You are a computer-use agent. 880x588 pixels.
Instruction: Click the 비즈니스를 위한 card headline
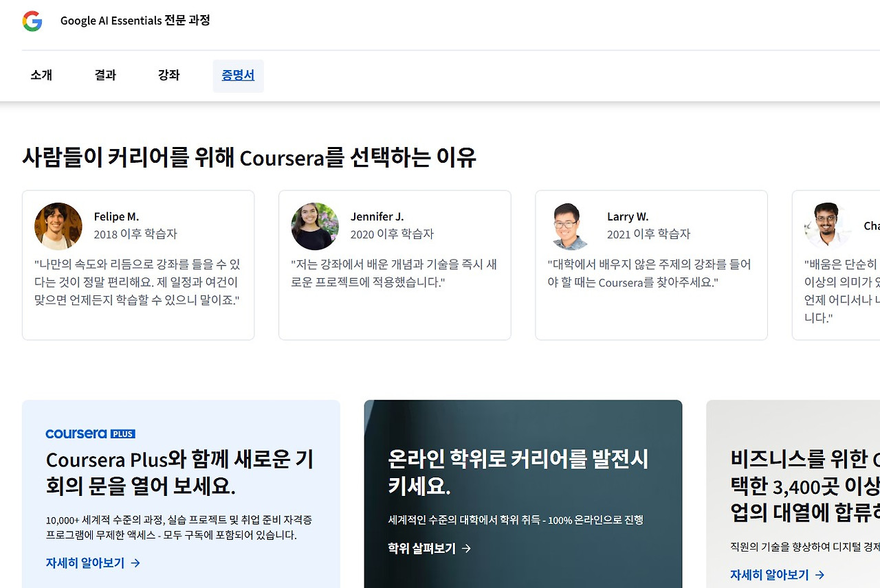coord(805,486)
